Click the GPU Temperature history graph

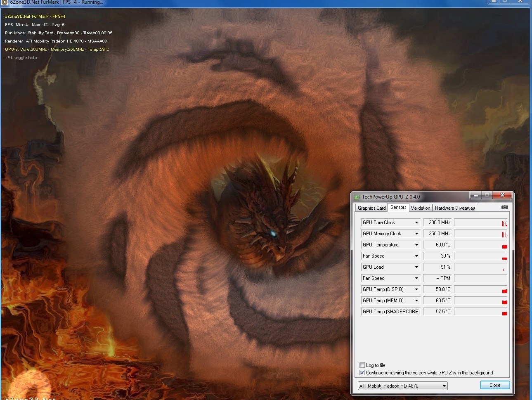click(x=481, y=245)
